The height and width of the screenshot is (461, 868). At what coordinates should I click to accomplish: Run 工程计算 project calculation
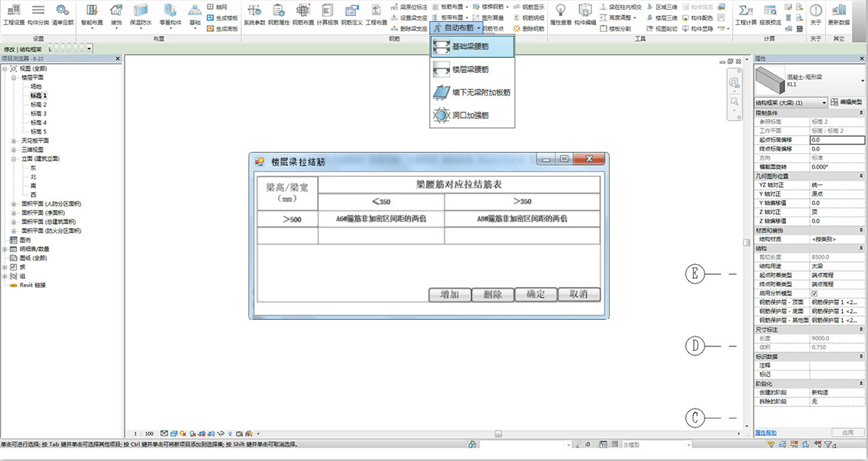[x=746, y=13]
